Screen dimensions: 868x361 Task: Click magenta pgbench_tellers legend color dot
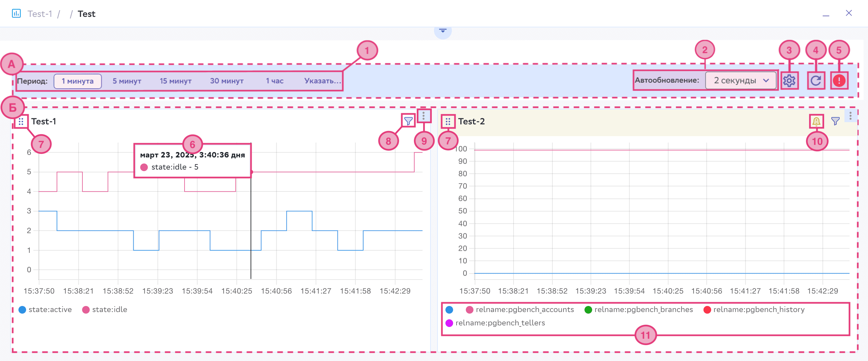(449, 323)
